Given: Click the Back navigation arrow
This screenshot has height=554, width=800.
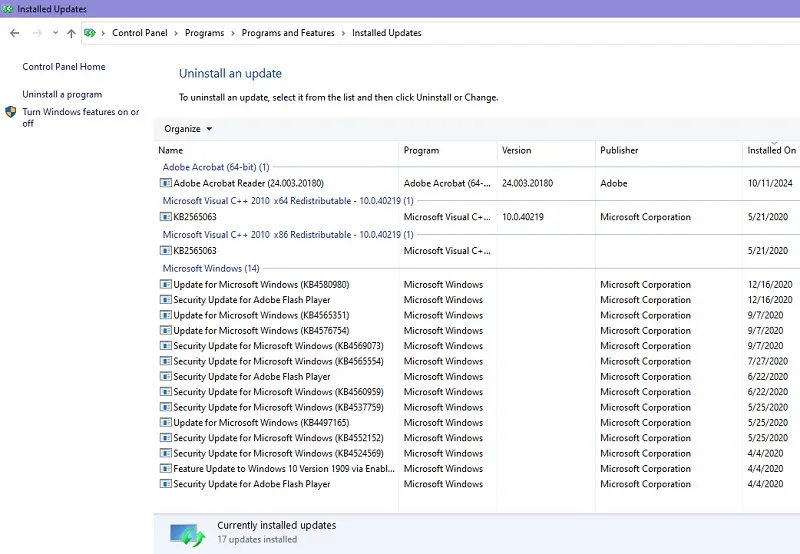Looking at the screenshot, I should [15, 33].
